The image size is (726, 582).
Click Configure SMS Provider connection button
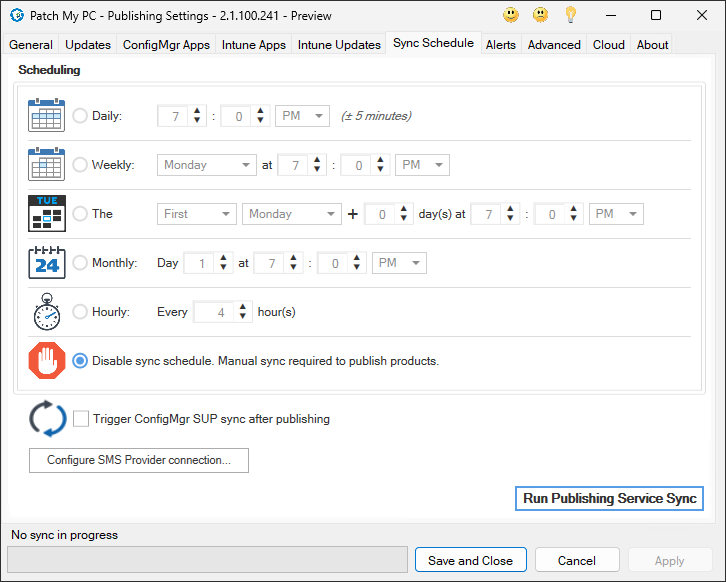tap(139, 460)
